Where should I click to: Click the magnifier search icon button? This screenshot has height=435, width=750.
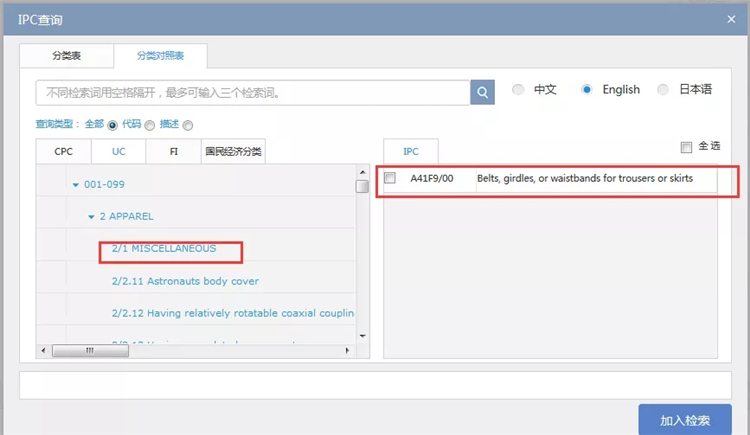pyautogui.click(x=483, y=92)
